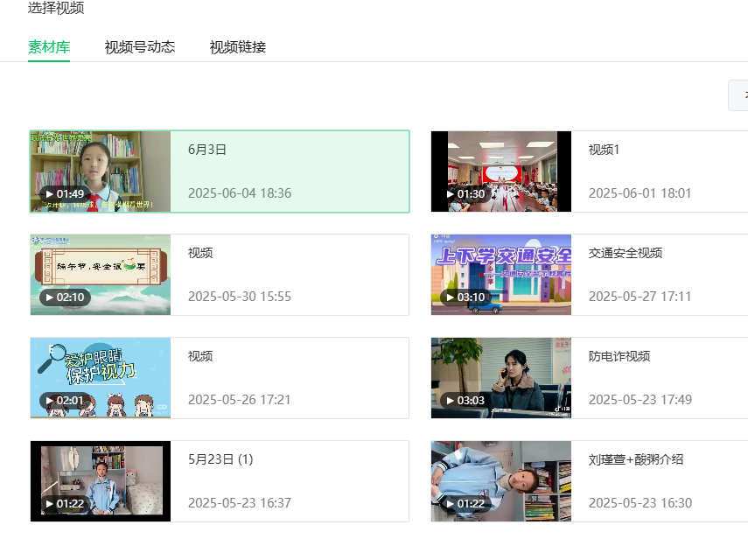Select the 视频1 meeting room thumbnail

click(x=501, y=171)
